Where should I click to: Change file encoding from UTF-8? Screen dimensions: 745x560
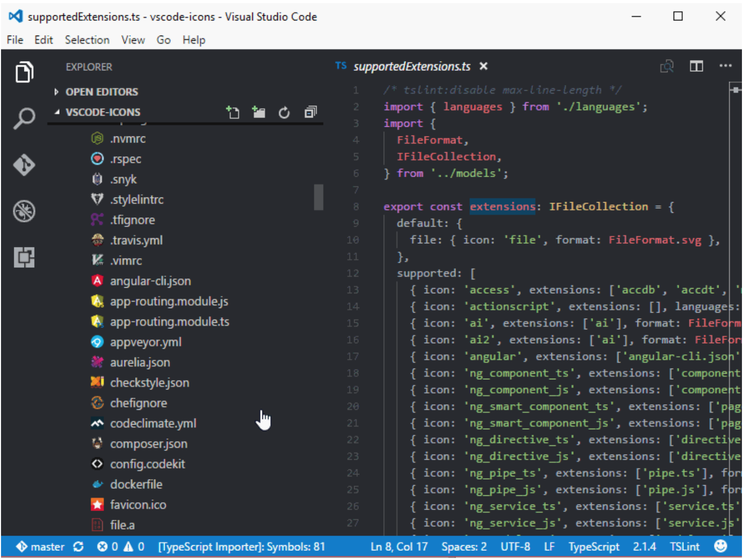point(515,547)
